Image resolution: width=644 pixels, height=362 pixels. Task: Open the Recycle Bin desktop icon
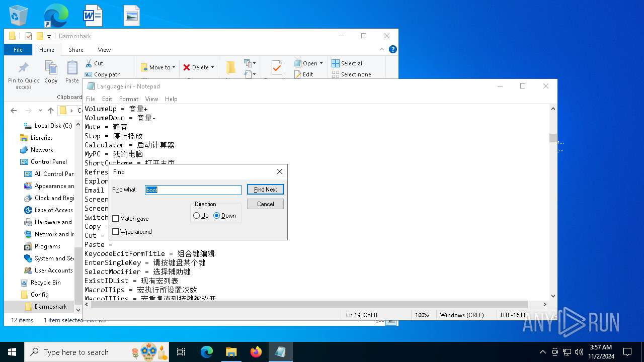click(19, 15)
